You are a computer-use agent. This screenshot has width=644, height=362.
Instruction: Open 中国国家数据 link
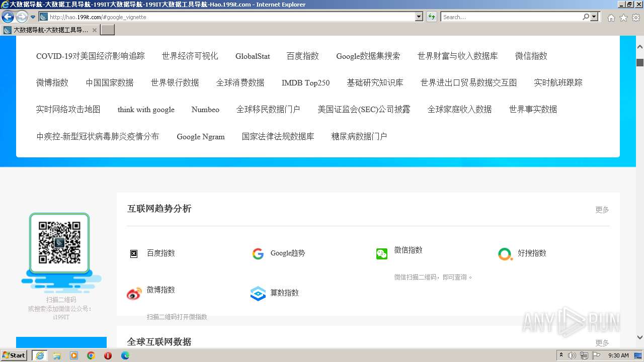[110, 83]
